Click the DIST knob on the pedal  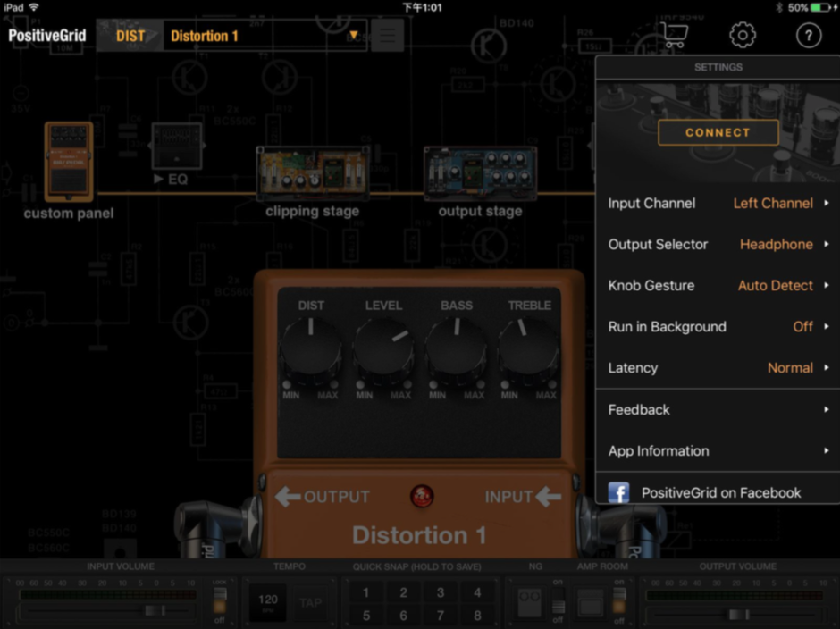(x=311, y=350)
